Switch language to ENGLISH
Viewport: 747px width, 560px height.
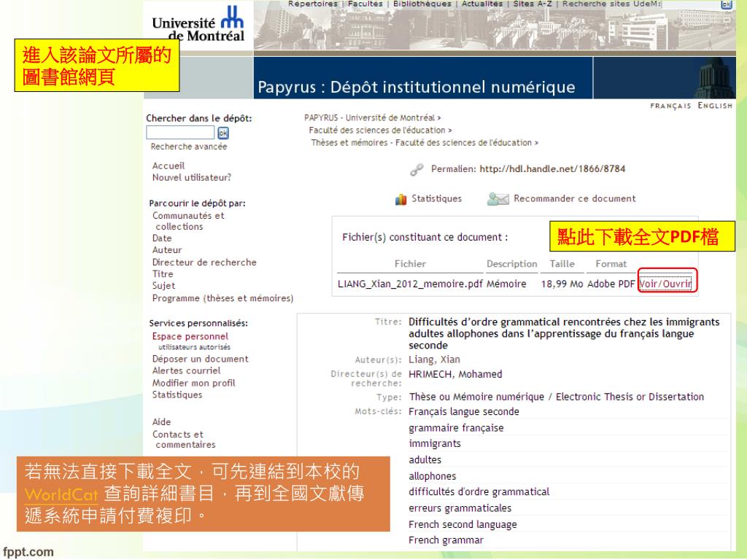(x=715, y=106)
